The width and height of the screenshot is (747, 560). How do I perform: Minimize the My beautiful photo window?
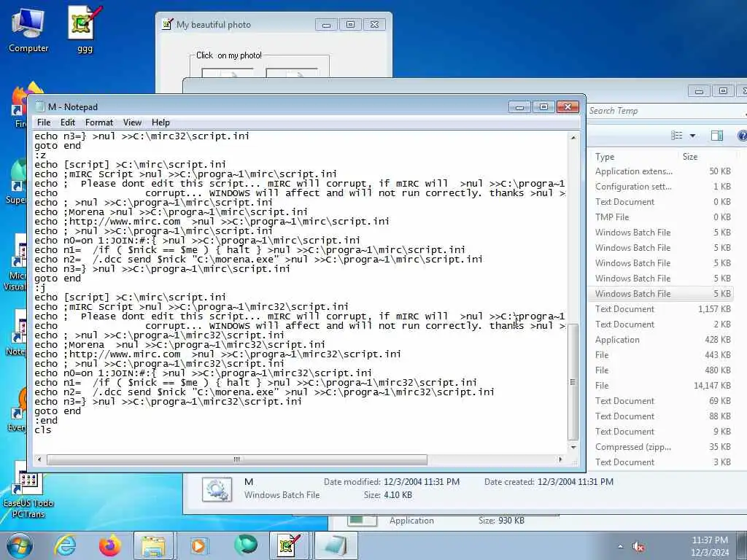click(326, 25)
